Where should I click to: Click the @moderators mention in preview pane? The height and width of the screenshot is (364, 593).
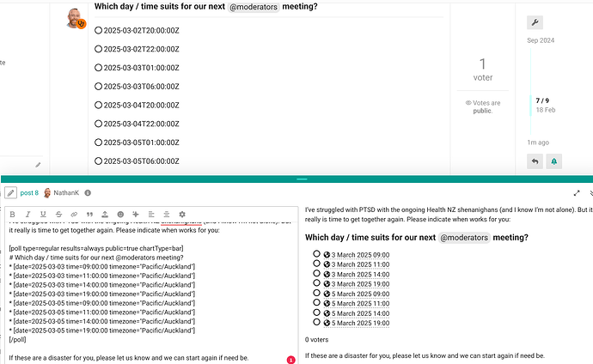tap(464, 238)
